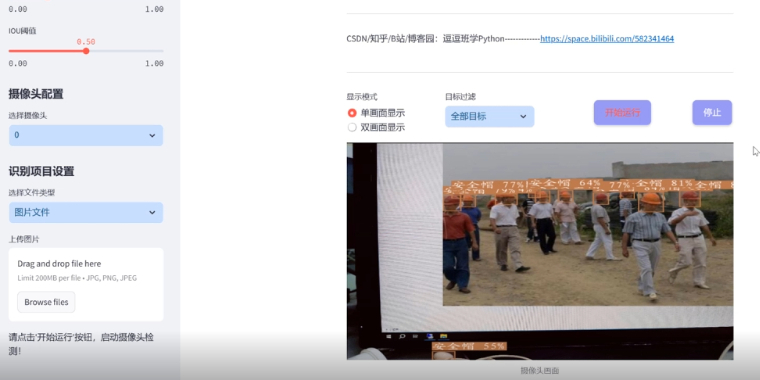Click the 选择文件类型 label

pos(32,192)
